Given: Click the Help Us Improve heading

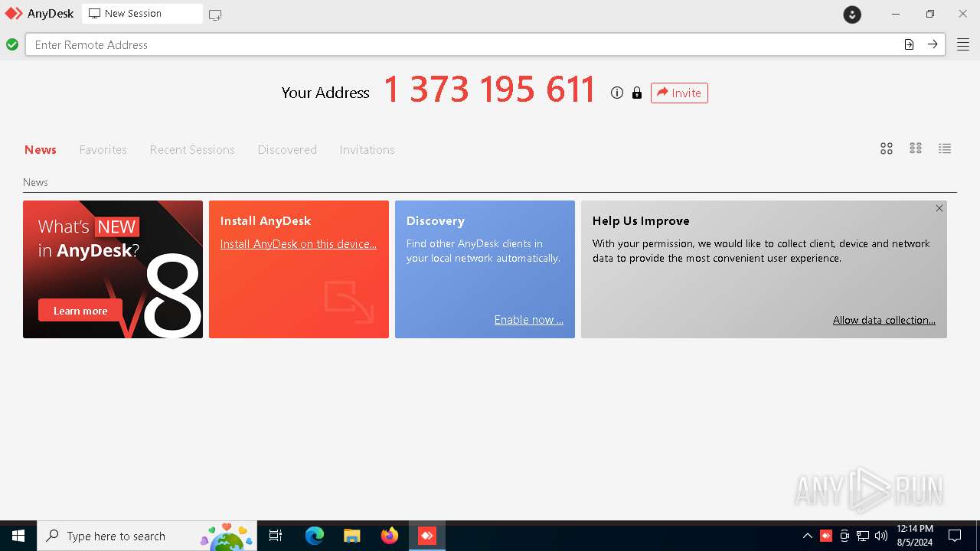Looking at the screenshot, I should (x=641, y=220).
